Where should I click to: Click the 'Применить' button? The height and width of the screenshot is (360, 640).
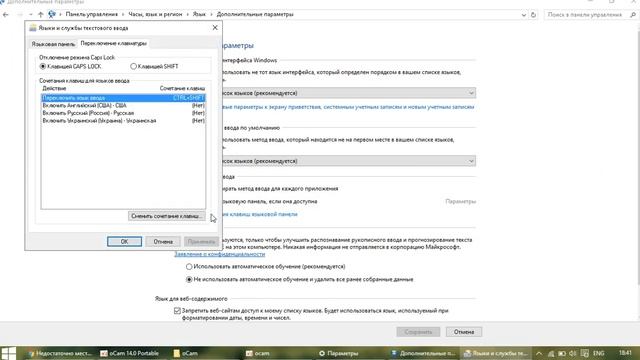(x=201, y=242)
